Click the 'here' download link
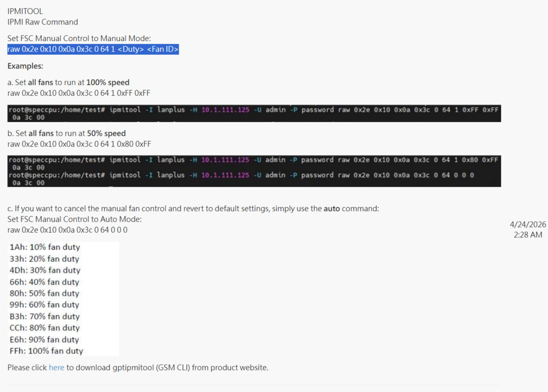This screenshot has height=392, width=548. pyautogui.click(x=56, y=367)
